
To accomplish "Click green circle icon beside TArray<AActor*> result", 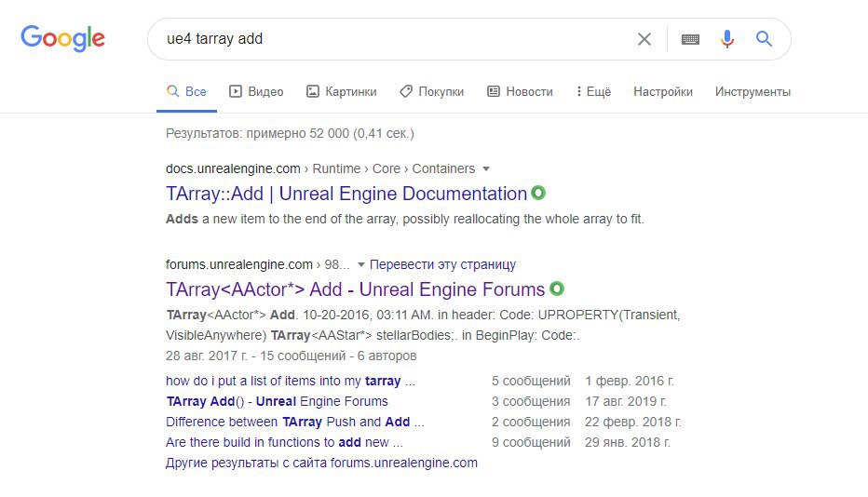I will point(556,289).
